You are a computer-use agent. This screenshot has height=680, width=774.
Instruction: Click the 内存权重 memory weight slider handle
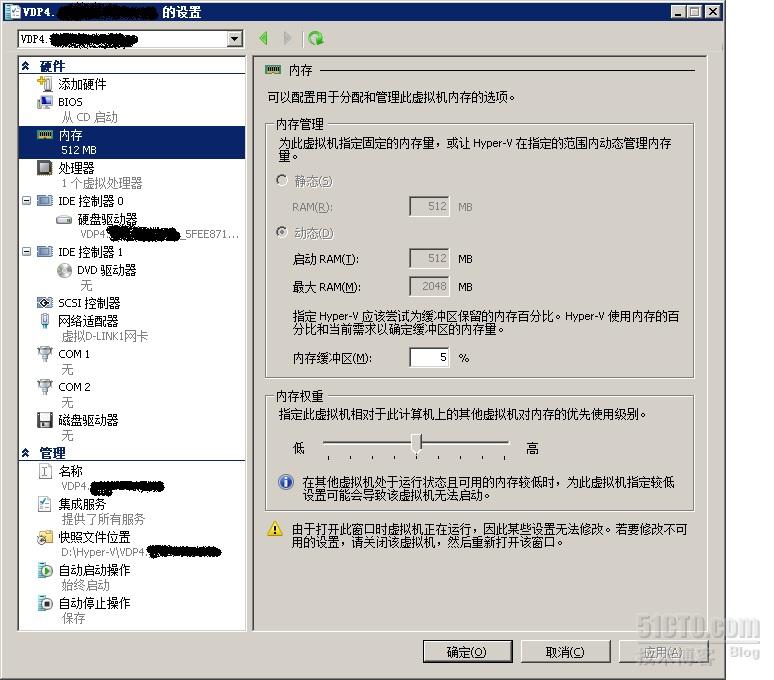coord(417,443)
